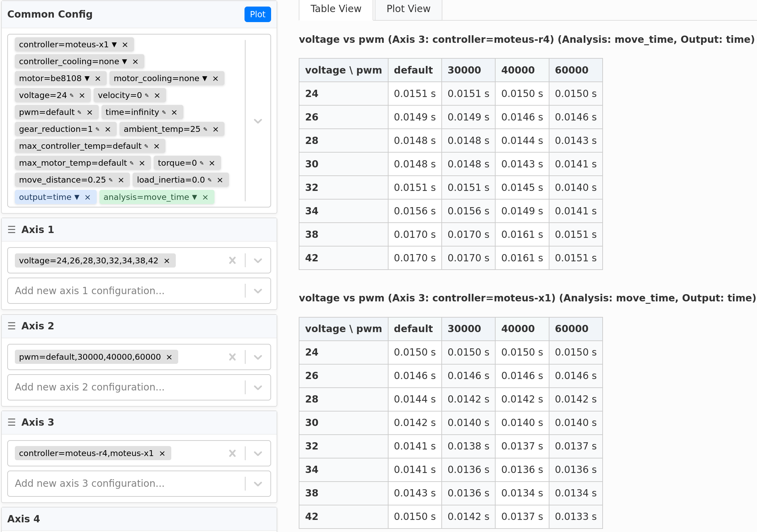Screen dimensions: 757x532
Task: Open controller_cooling=none dropdown arrow
Action: coord(125,61)
